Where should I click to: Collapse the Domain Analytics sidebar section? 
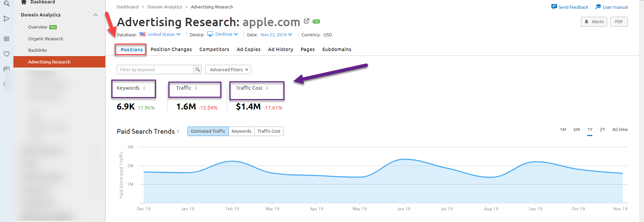coord(96,15)
